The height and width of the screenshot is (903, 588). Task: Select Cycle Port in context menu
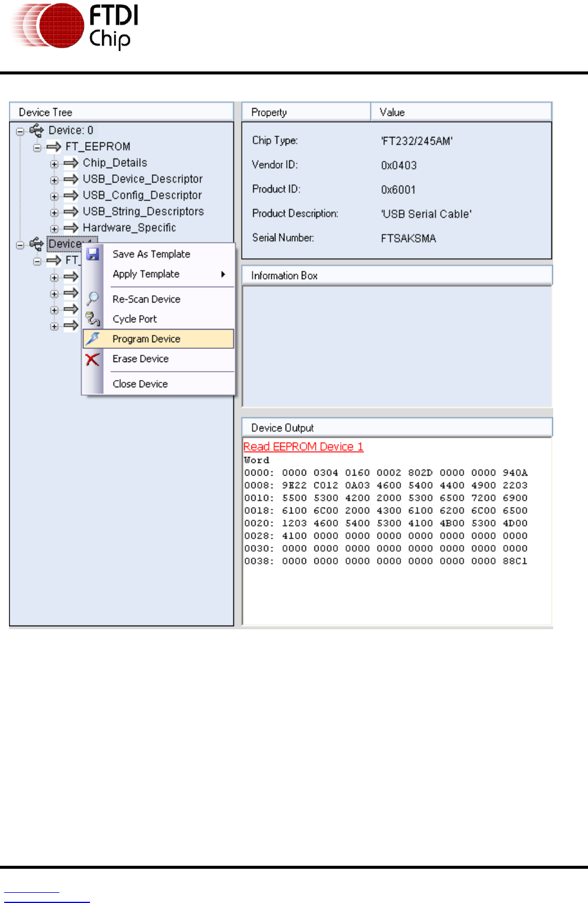click(x=134, y=319)
